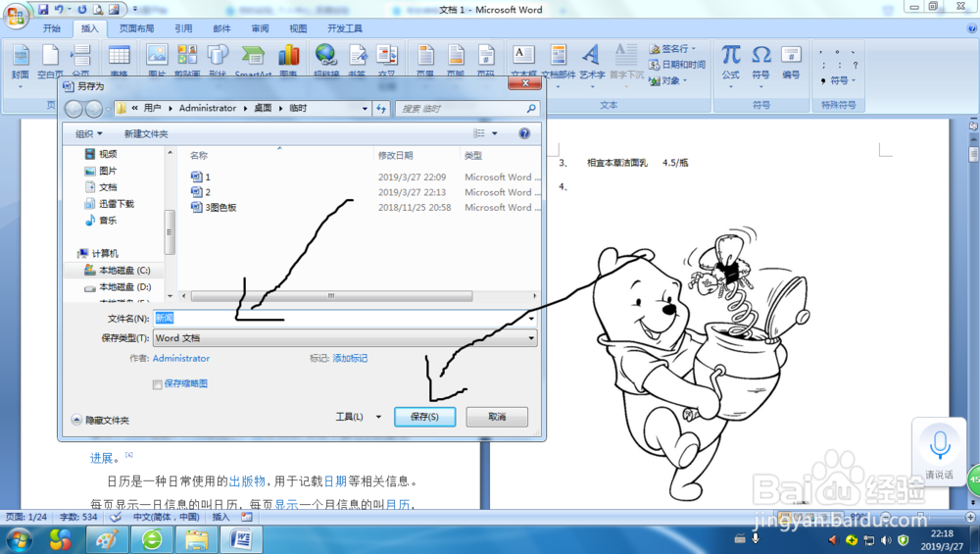Sort by the Date Modified (修改日期) column

point(396,155)
